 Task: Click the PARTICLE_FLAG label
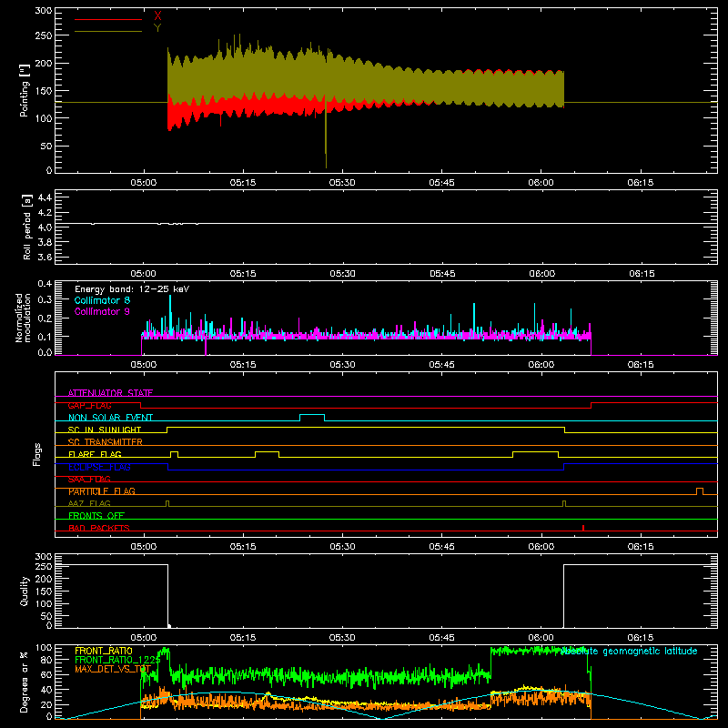click(x=102, y=491)
